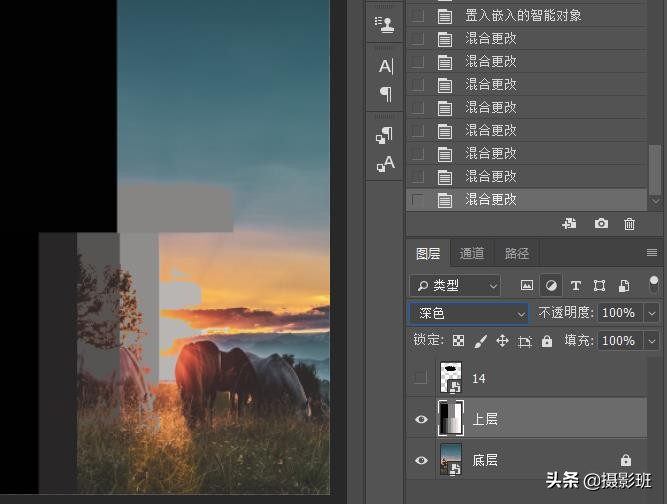Expand the 填充 fill slider arrow
Viewport: 667px width, 504px height.
point(652,341)
